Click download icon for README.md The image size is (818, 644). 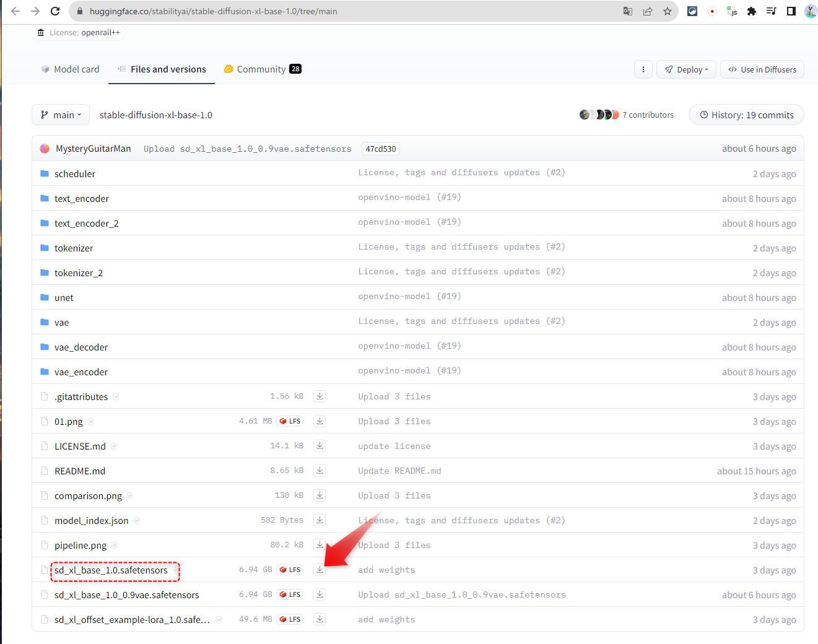pyautogui.click(x=320, y=471)
